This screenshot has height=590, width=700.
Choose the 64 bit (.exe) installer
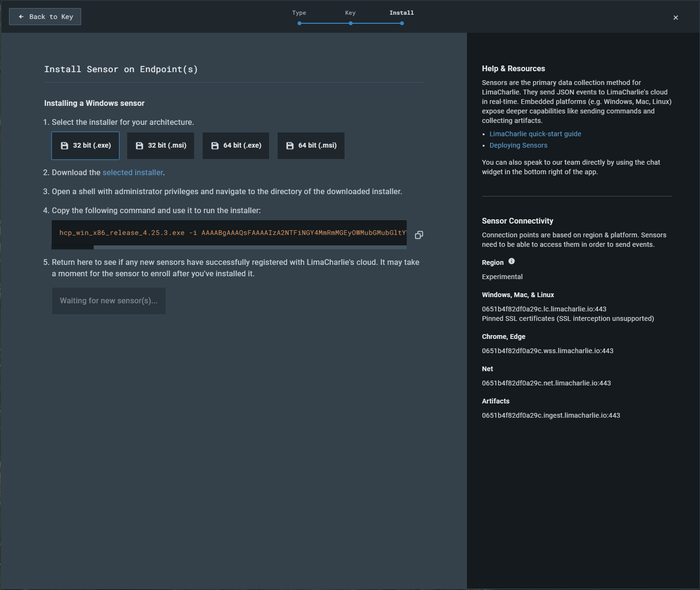point(236,146)
